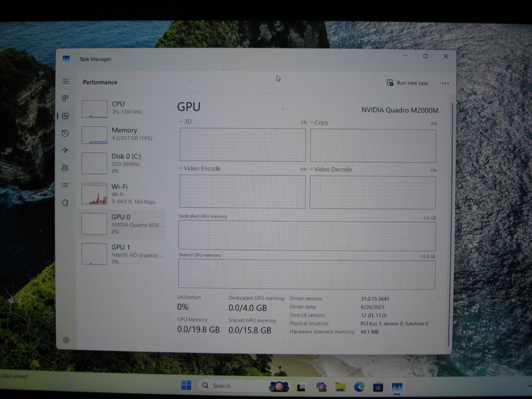Click the Wi-Fi mini graph thumbnail
Screen dimensions: 532x399
tap(94, 194)
